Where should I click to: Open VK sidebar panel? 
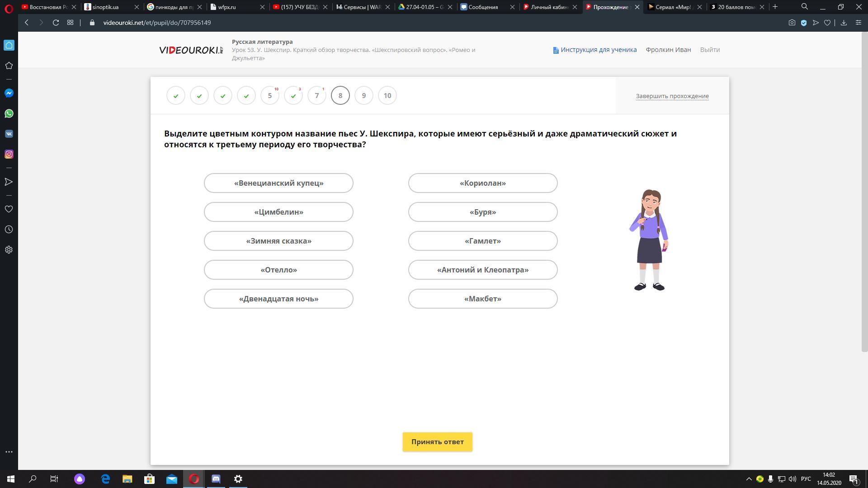pos(9,134)
